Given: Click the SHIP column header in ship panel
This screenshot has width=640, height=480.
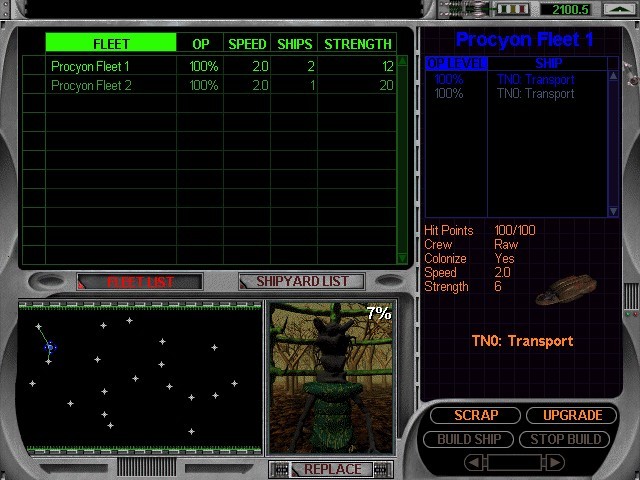Looking at the screenshot, I should tap(548, 63).
